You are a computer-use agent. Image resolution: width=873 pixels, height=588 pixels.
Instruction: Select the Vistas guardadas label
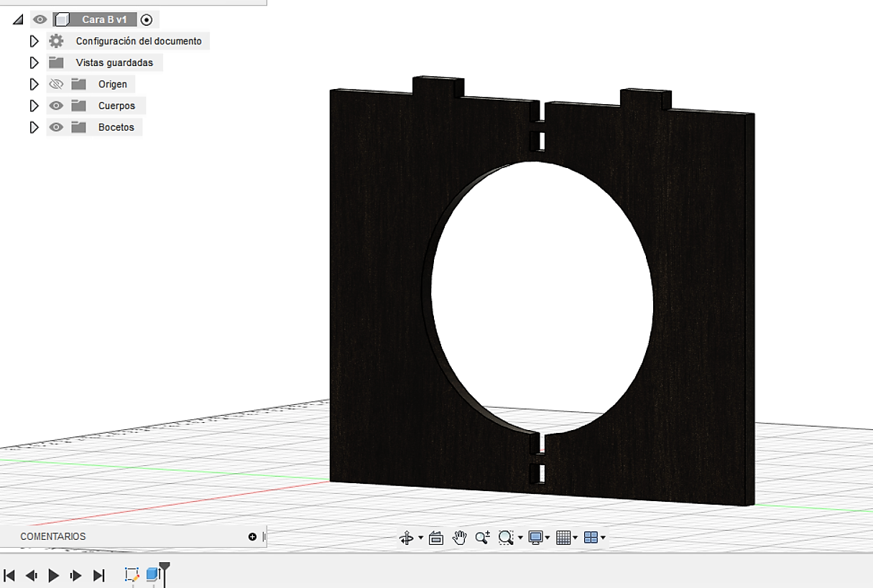pyautogui.click(x=114, y=63)
